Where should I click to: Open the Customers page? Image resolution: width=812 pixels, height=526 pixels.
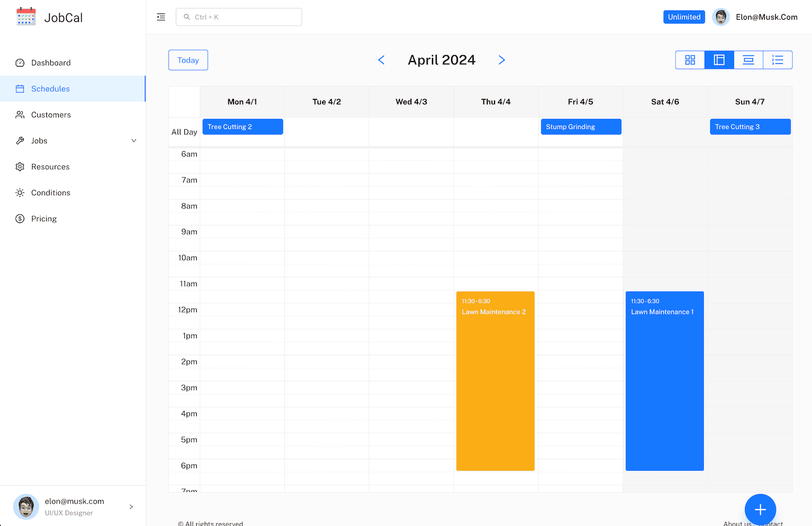click(x=51, y=115)
